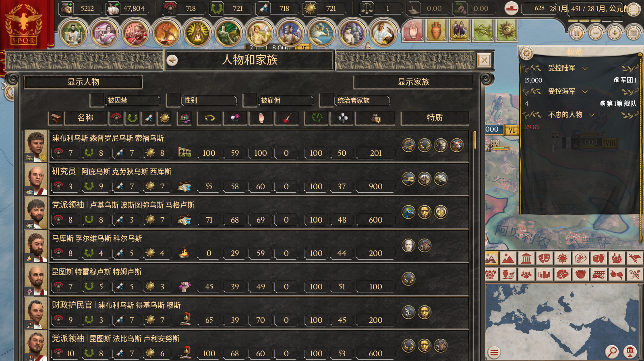Open the magnifier search on minimap
The width and height of the screenshot is (644, 361).
(x=612, y=352)
